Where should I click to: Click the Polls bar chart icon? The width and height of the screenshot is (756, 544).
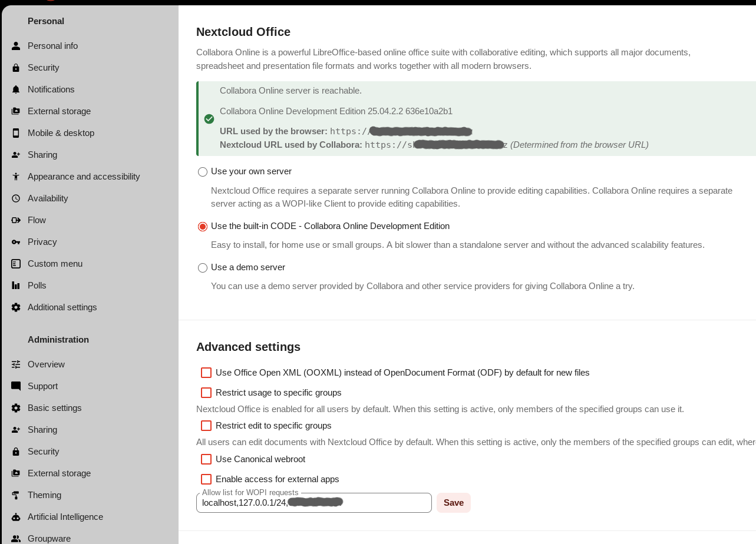(x=16, y=286)
